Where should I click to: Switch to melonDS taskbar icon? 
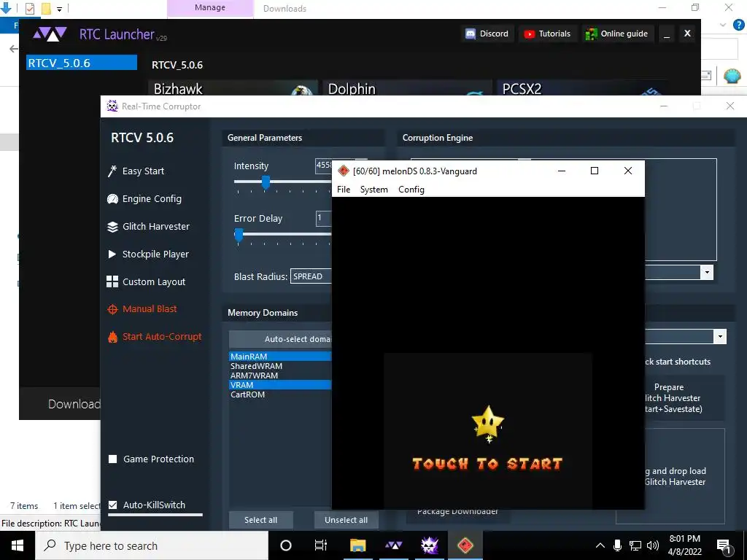(465, 545)
